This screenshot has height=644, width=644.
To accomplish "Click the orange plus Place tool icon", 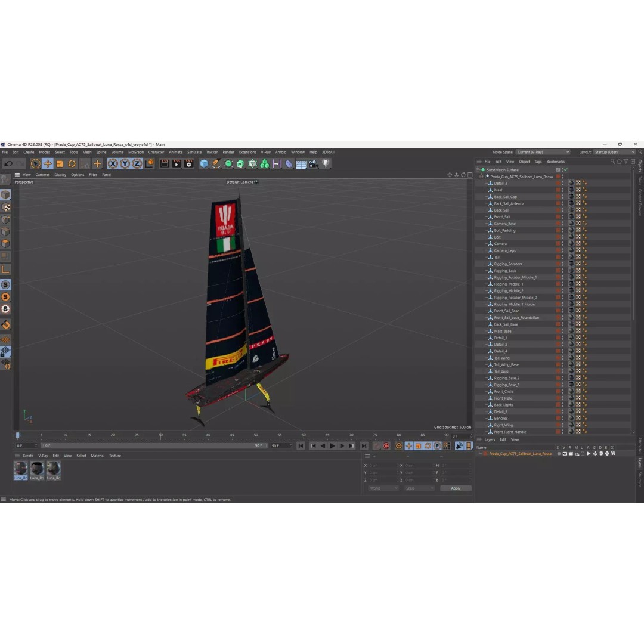I will [x=97, y=164].
